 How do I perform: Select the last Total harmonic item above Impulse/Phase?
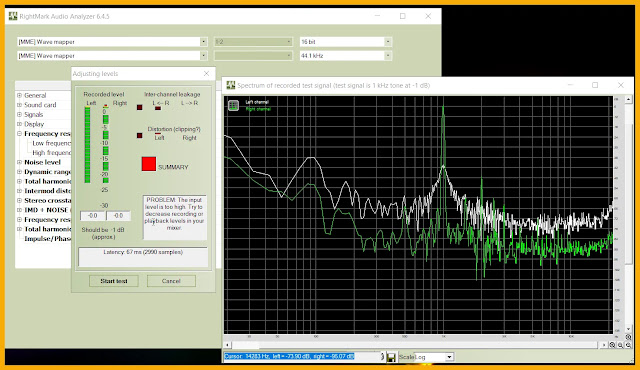click(47, 229)
